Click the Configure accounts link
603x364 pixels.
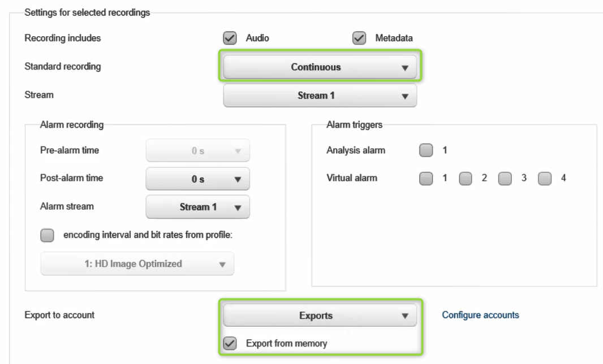coord(480,315)
